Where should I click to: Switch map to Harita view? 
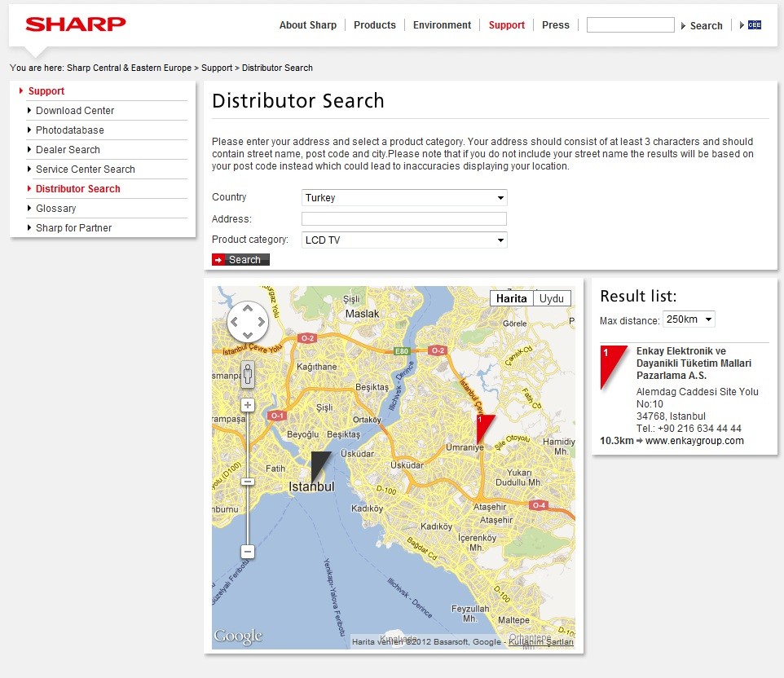tap(512, 298)
